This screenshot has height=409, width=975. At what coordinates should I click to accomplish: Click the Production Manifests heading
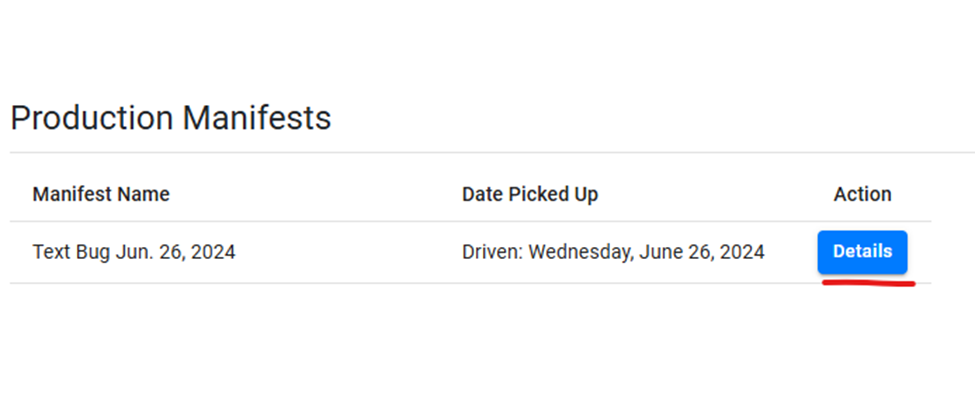click(171, 118)
